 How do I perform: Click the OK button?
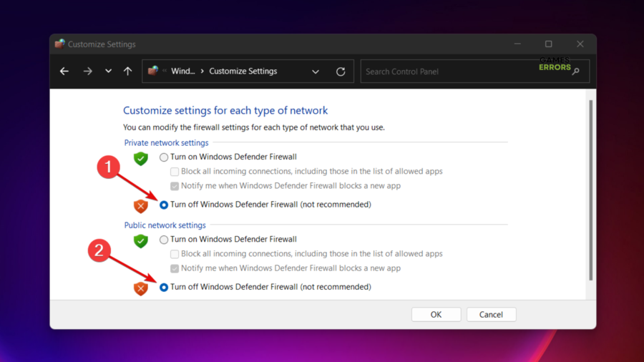click(436, 315)
